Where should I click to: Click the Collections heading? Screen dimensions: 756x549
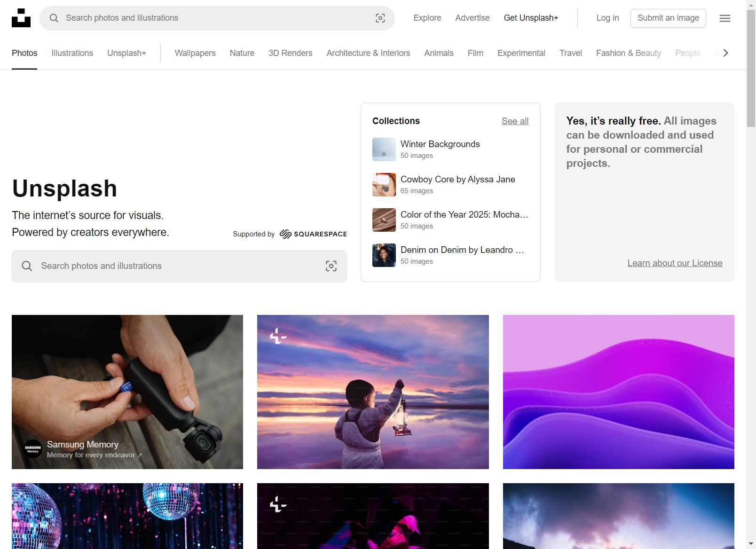pyautogui.click(x=396, y=121)
